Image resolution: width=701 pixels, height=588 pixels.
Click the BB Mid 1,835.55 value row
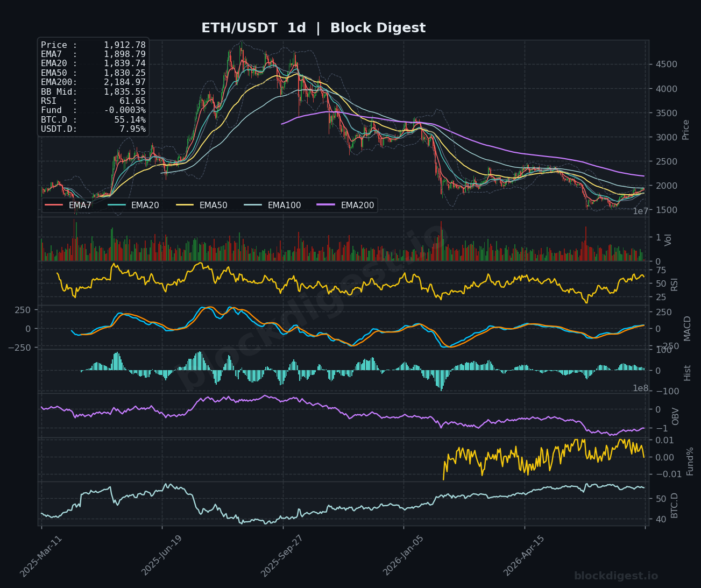click(x=93, y=91)
